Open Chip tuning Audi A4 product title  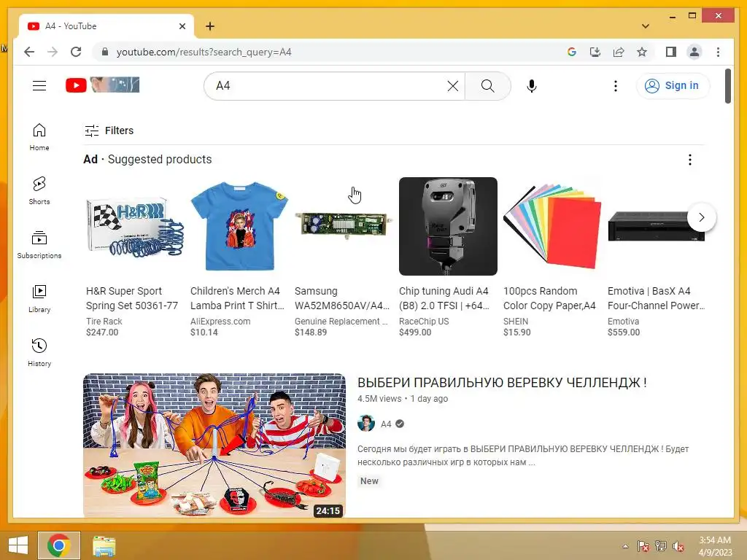click(x=444, y=298)
